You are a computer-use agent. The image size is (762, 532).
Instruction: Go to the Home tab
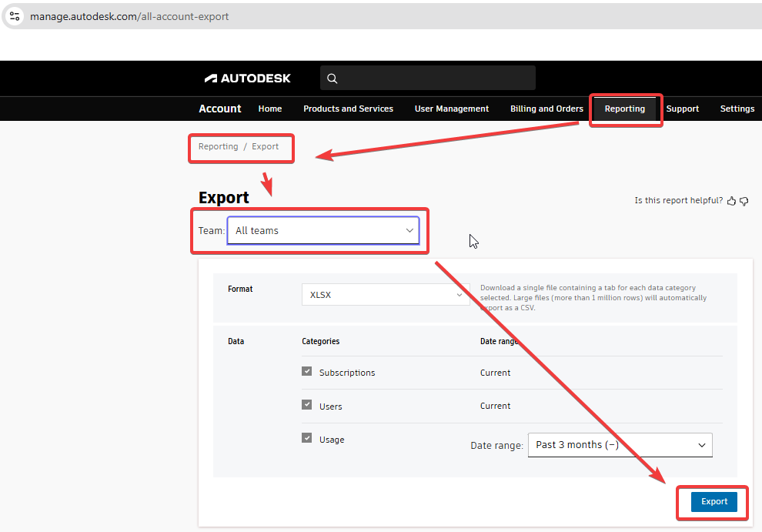[270, 109]
